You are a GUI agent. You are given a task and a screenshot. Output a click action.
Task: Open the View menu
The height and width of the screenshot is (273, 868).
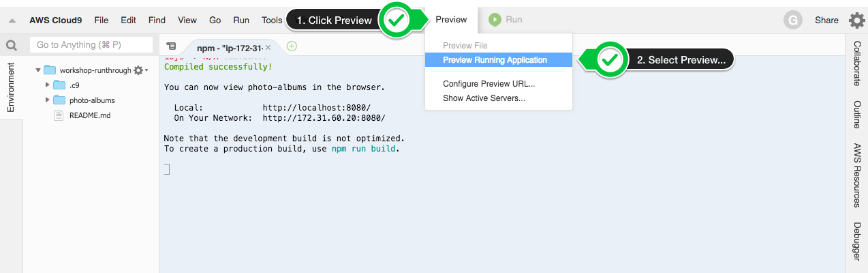point(187,20)
